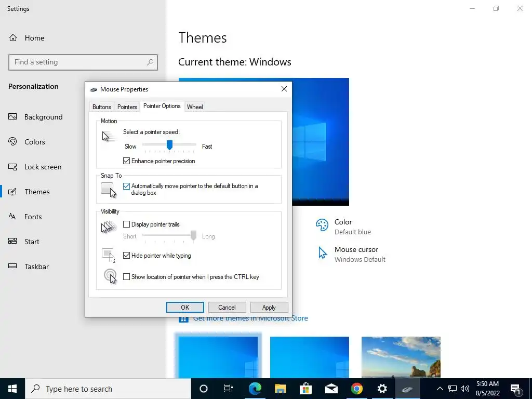Click the Snap To section icon
Viewport: 532px width, 399px height.
tap(109, 190)
